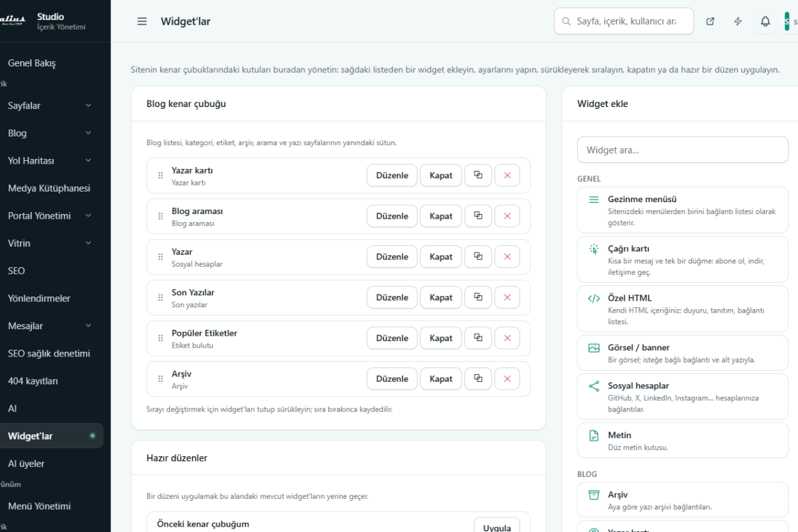798x532 pixels.
Task: Toggle the sidebar with the hamburger icon
Action: click(142, 21)
